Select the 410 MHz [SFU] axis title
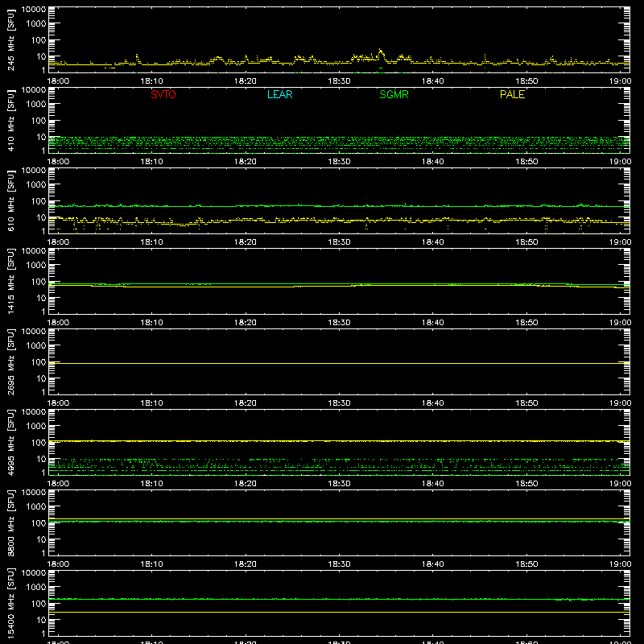This screenshot has width=644, height=644. [x=11, y=120]
